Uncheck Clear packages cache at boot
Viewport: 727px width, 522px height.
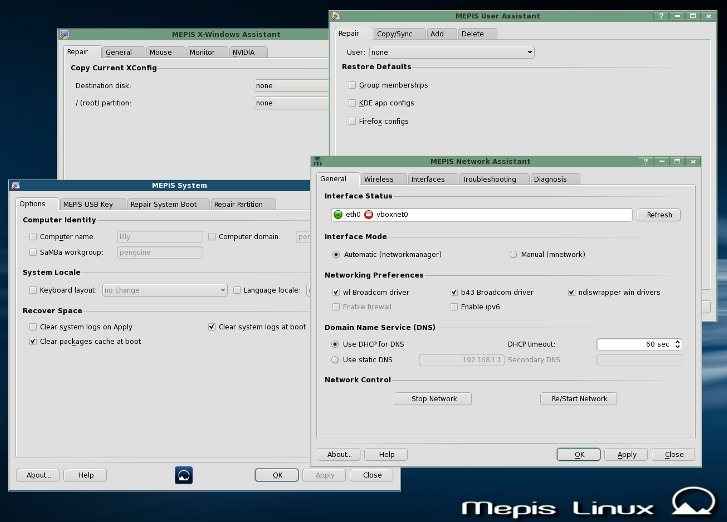click(x=33, y=341)
